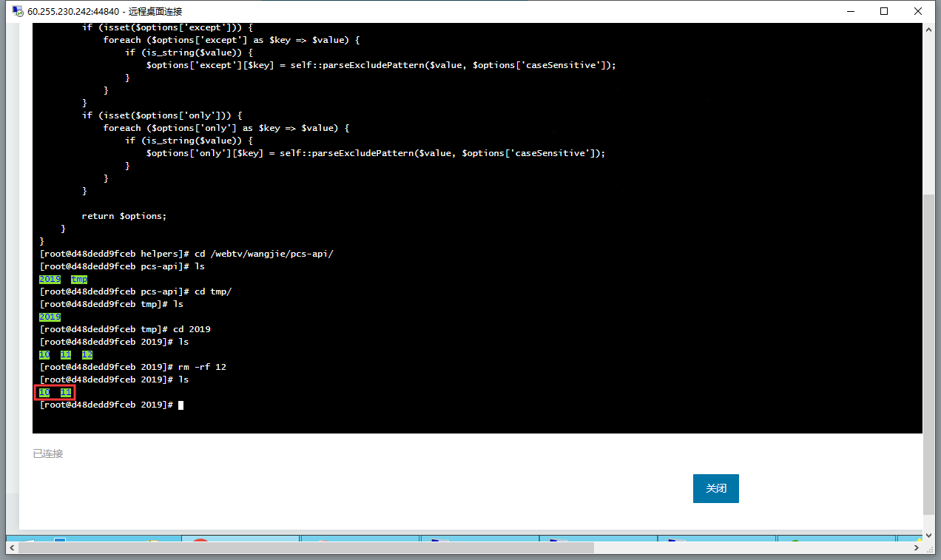This screenshot has width=941, height=560.
Task: Click the 已连接 status text
Action: pyautogui.click(x=48, y=453)
